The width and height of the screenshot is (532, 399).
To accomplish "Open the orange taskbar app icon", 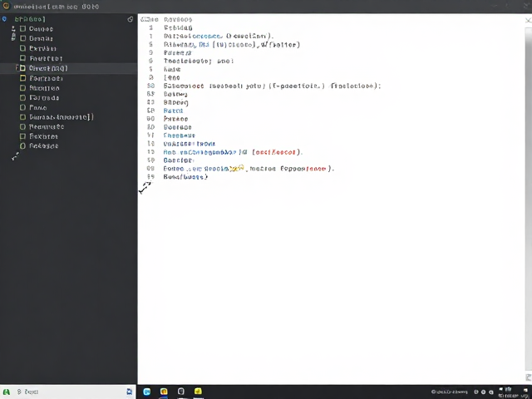I will pos(164,392).
